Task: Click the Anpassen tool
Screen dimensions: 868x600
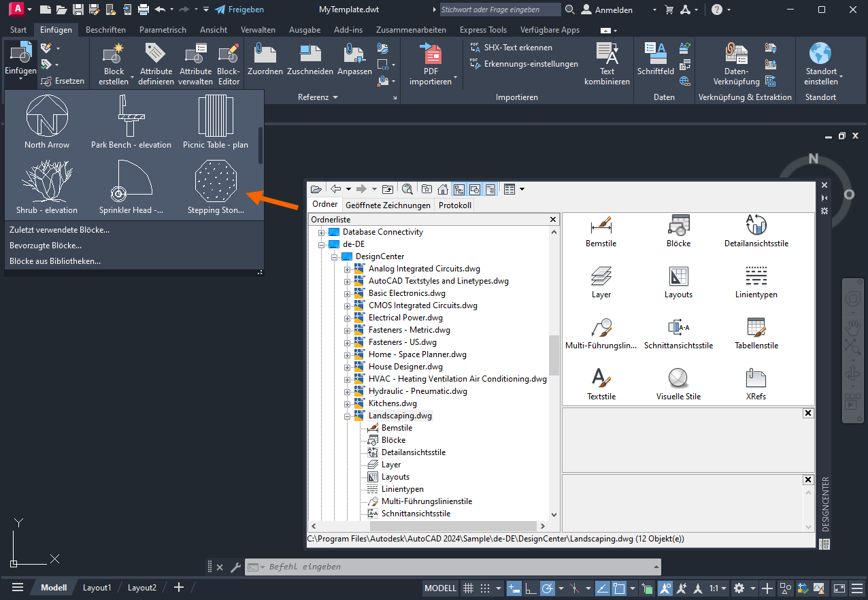Action: click(355, 59)
